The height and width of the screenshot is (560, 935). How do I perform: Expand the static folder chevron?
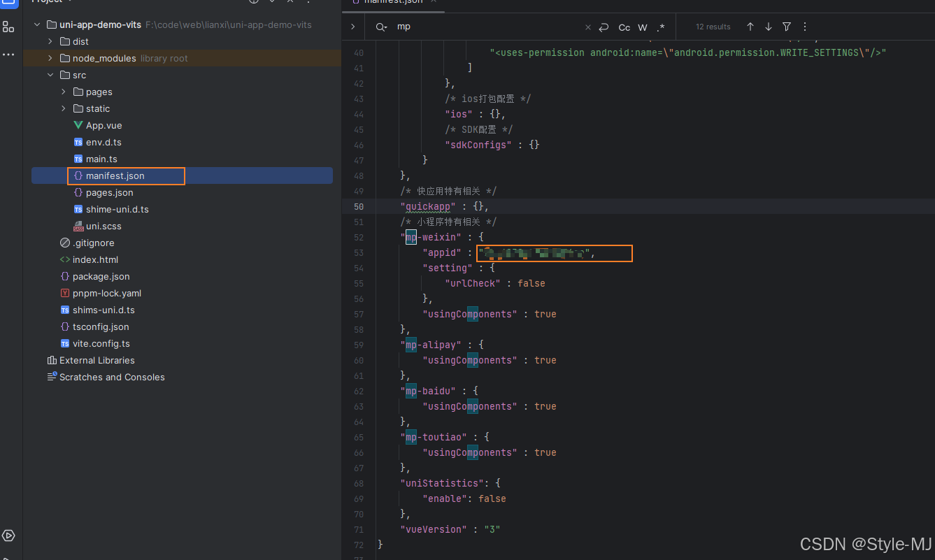pos(64,108)
